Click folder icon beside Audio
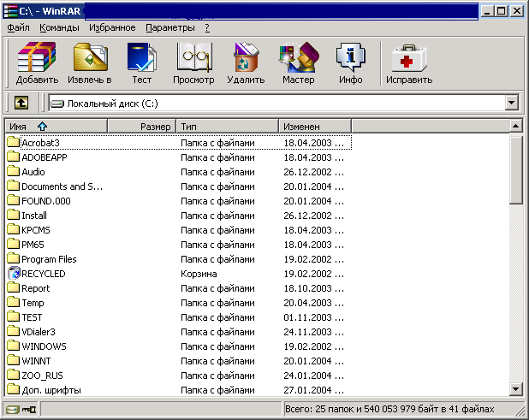Image resolution: width=529 pixels, height=420 pixels. [13, 171]
